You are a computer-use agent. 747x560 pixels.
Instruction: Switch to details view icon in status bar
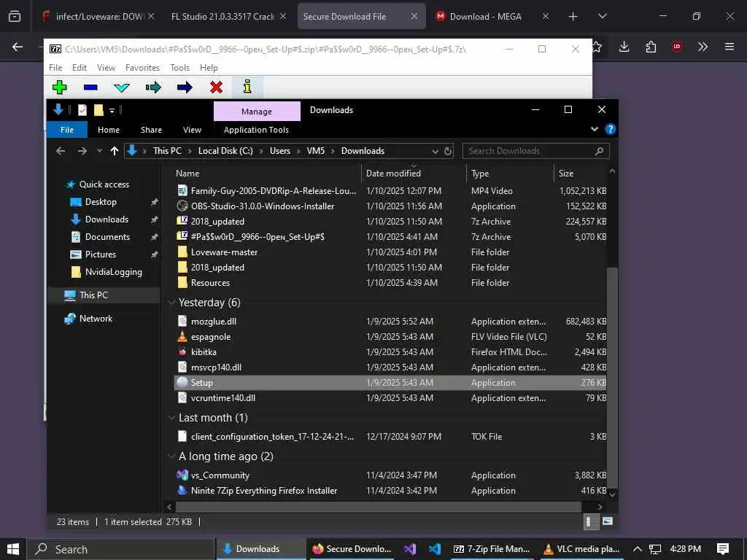[591, 521]
